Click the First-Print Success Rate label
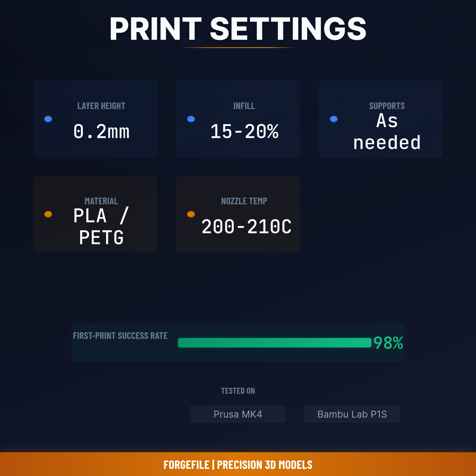Image resolution: width=476 pixels, height=476 pixels. click(x=120, y=336)
